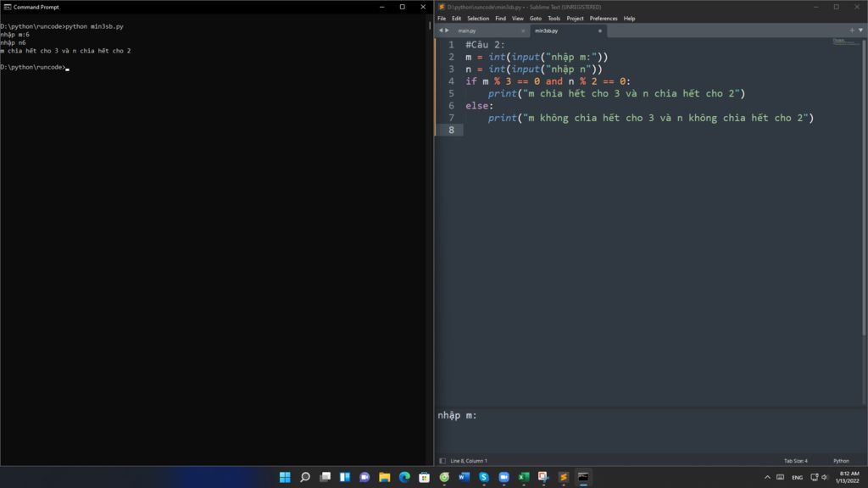Minimize the Sublime Text window
Screen dimensions: 868x488
click(x=816, y=7)
